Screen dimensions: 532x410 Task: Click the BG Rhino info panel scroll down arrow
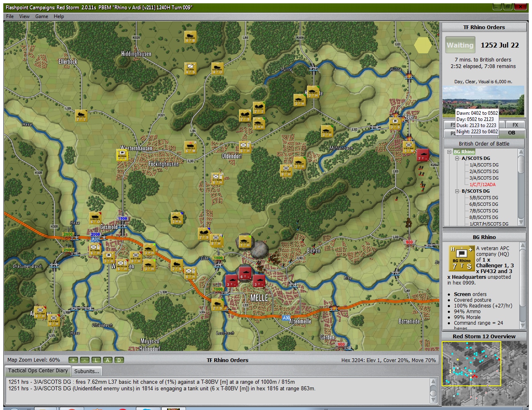click(523, 326)
